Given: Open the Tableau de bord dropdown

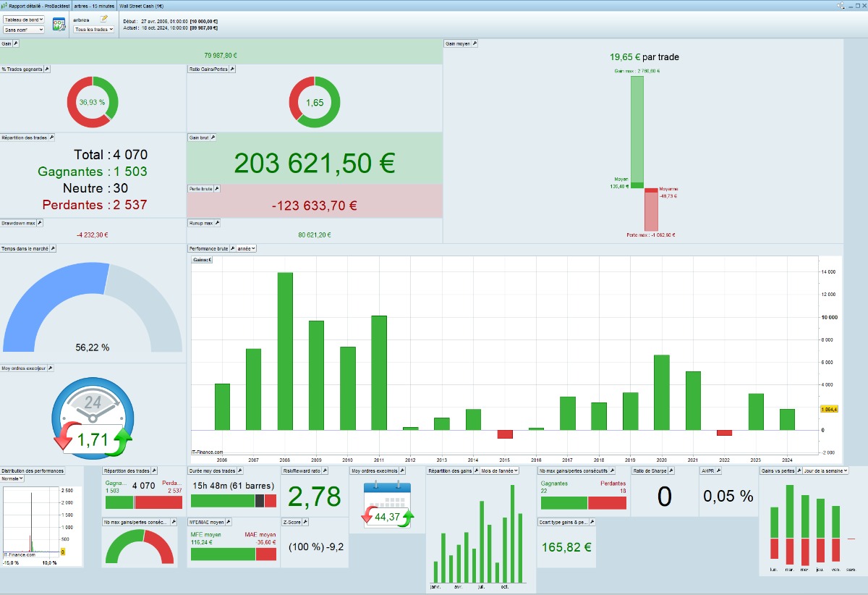Looking at the screenshot, I should click(x=24, y=20).
